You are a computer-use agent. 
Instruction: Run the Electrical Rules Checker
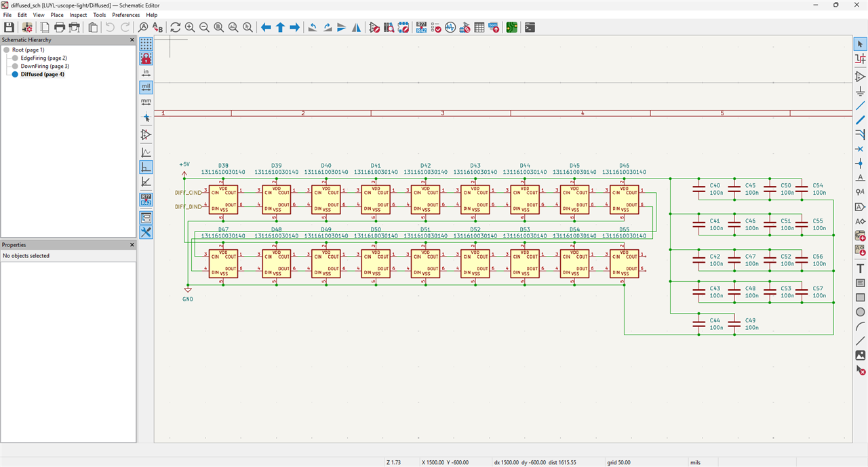click(435, 27)
